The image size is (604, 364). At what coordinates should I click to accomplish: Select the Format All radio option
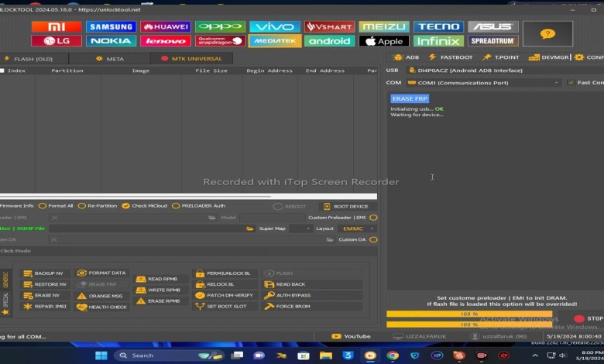43,206
